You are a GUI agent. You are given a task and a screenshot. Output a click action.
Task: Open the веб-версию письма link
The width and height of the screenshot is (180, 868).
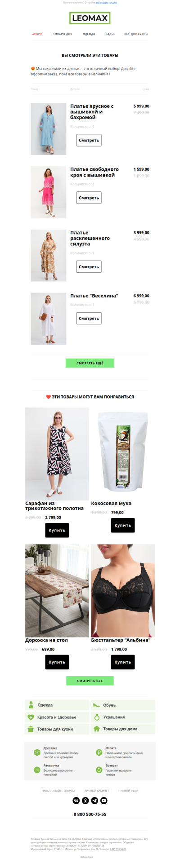(x=106, y=3)
